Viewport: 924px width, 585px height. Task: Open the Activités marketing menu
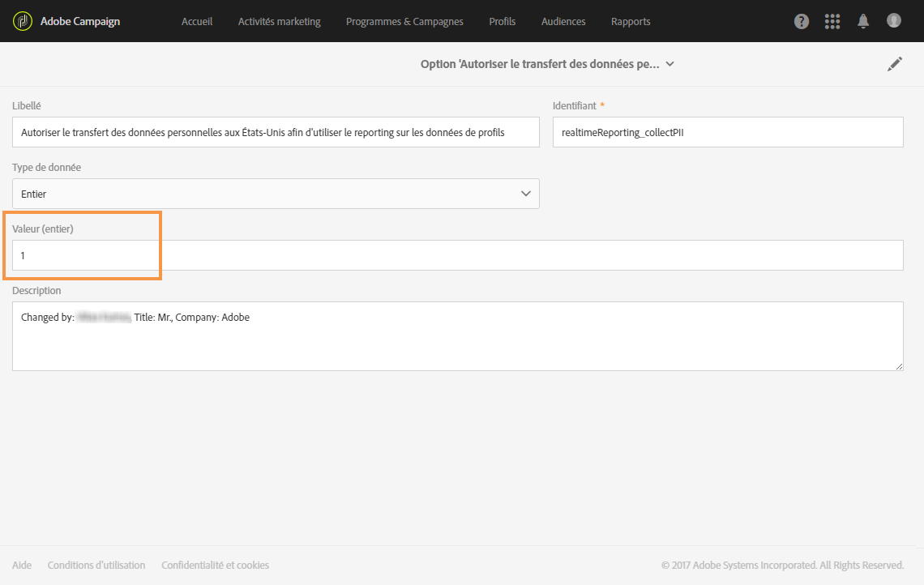click(x=280, y=22)
